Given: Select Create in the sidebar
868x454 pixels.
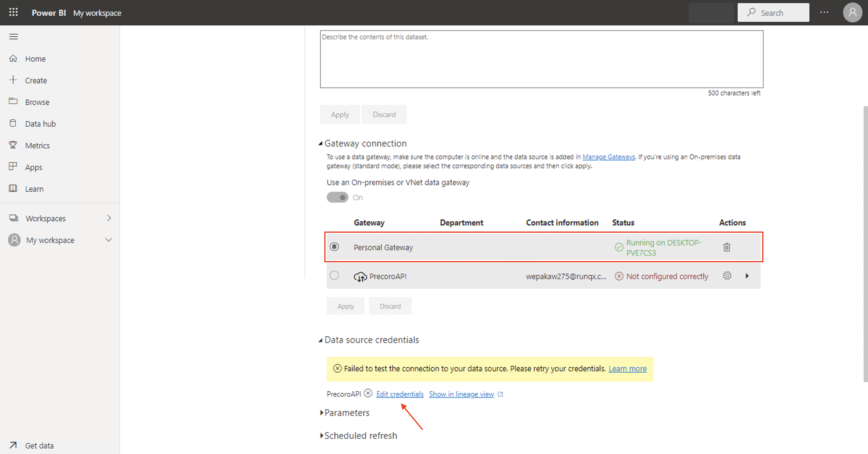Looking at the screenshot, I should coord(36,80).
